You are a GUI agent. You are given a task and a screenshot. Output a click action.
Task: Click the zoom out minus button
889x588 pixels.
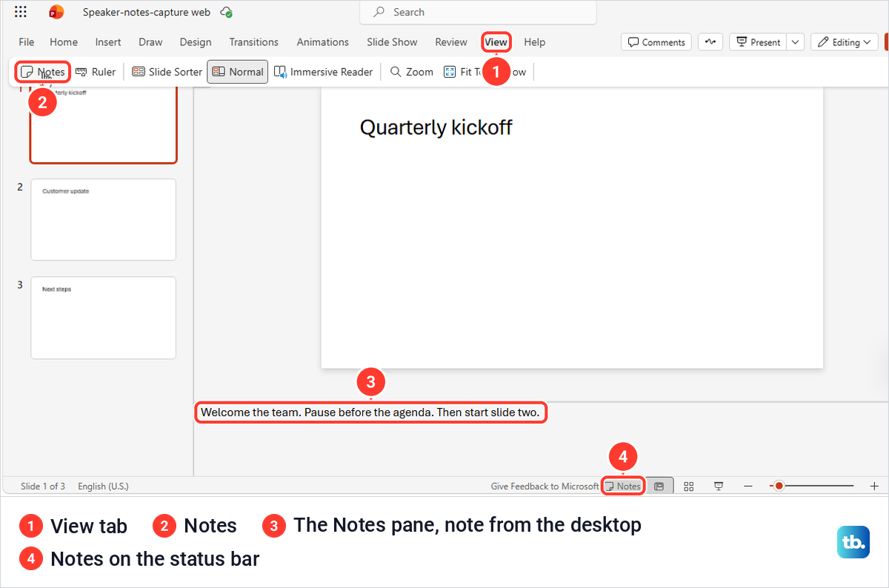point(748,487)
